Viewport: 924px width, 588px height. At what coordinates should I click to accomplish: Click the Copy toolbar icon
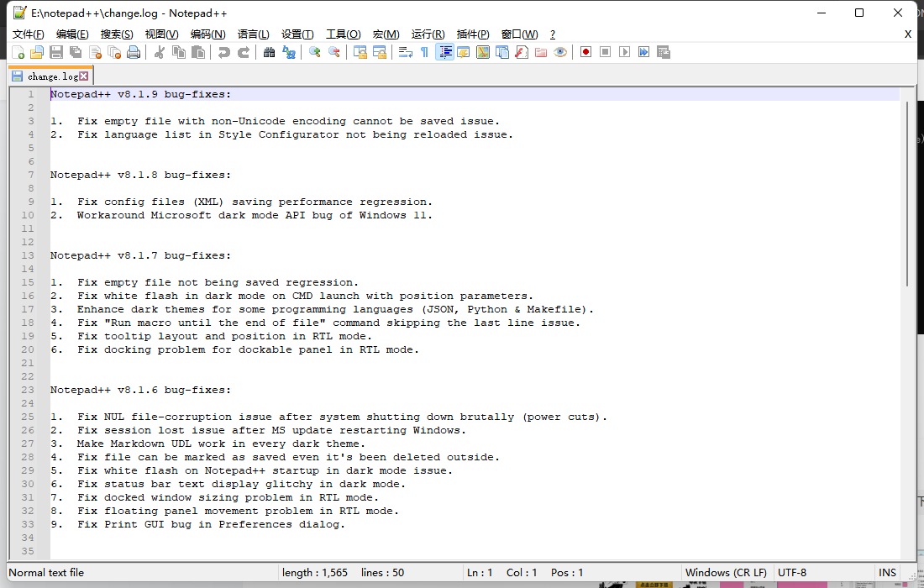pyautogui.click(x=179, y=52)
